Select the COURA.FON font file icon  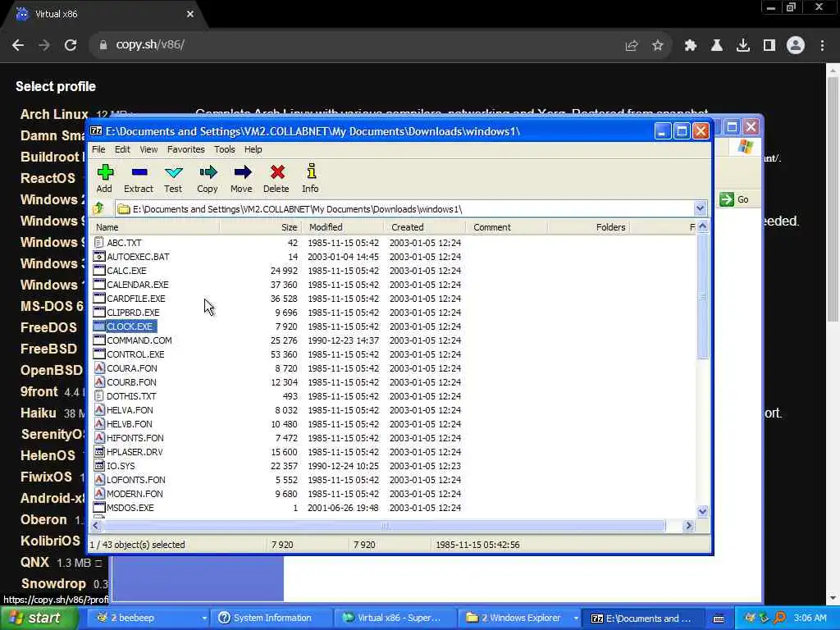(99, 367)
